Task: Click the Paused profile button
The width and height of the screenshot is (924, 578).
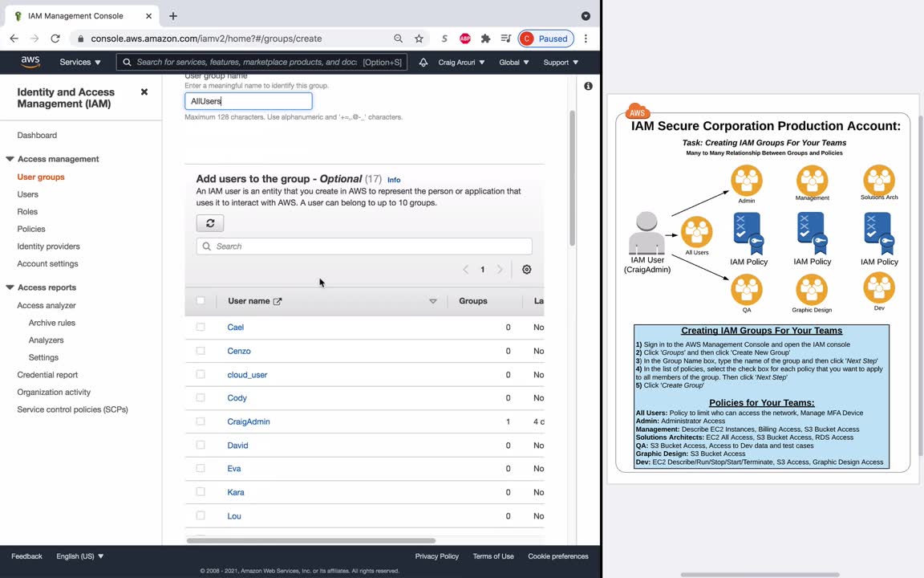Action: [x=546, y=39]
